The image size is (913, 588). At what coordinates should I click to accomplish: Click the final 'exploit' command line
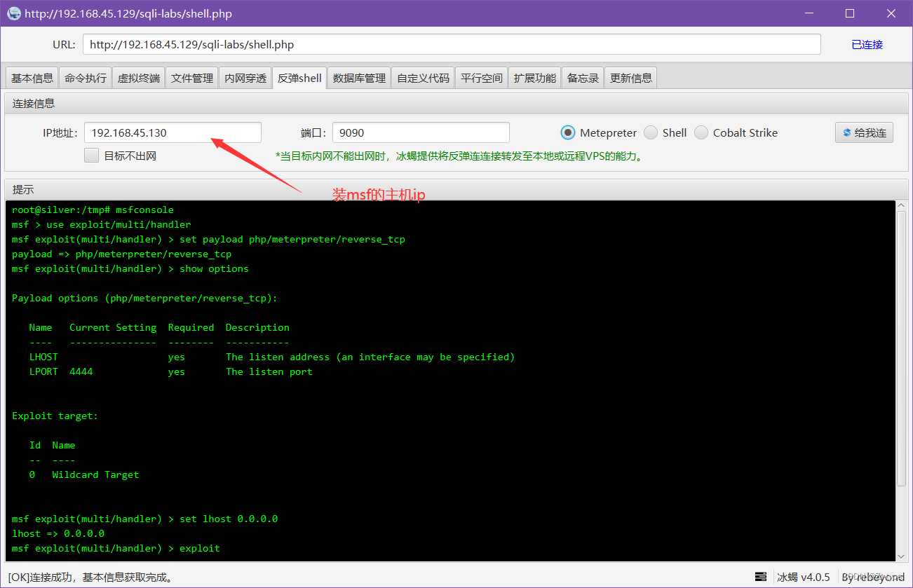(116, 548)
